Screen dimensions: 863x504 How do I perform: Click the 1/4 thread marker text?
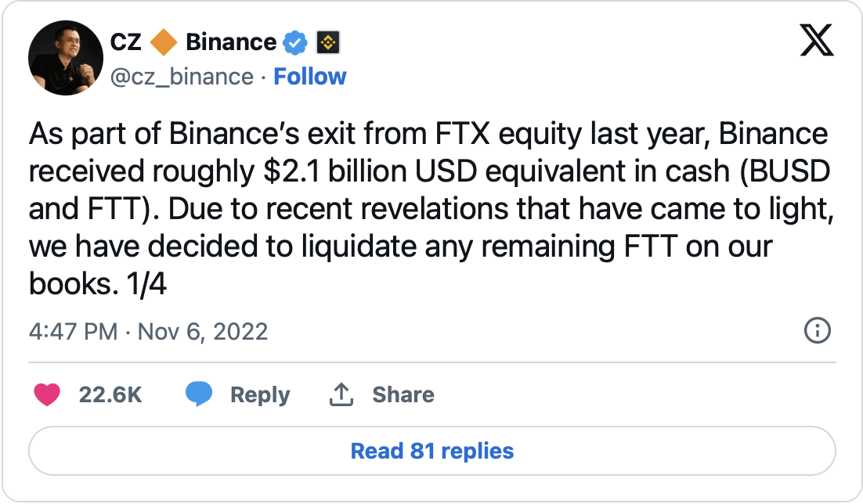point(146,284)
